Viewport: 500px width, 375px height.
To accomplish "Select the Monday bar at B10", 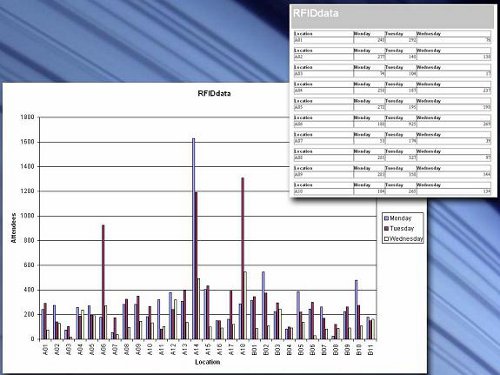I will tap(356, 310).
